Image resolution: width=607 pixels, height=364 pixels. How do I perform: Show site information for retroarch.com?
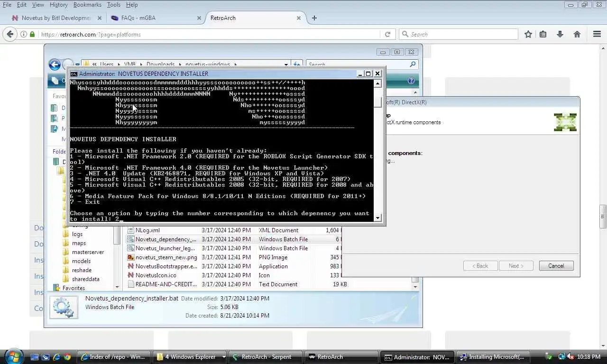point(24,34)
